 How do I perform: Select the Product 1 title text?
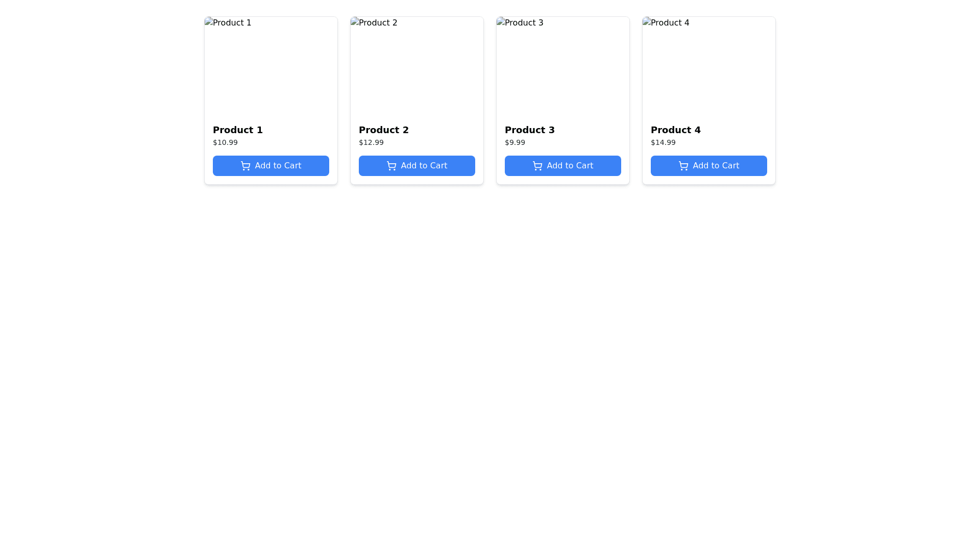point(238,130)
